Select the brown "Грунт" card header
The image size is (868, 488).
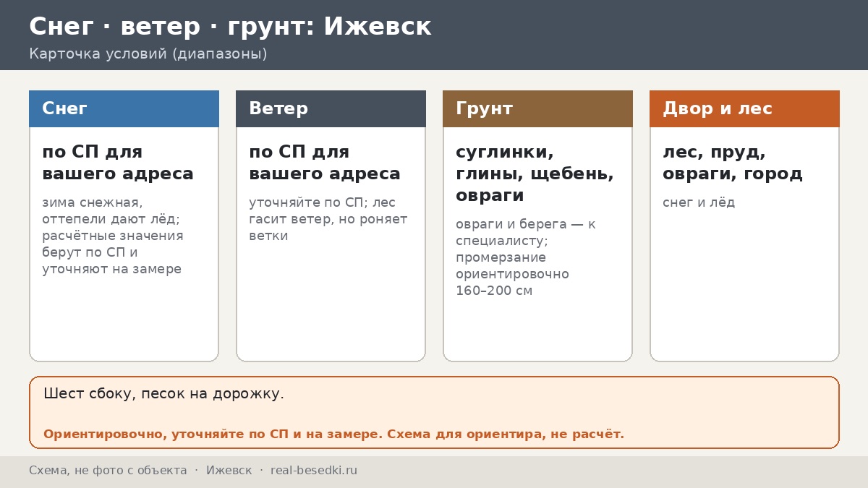point(537,108)
